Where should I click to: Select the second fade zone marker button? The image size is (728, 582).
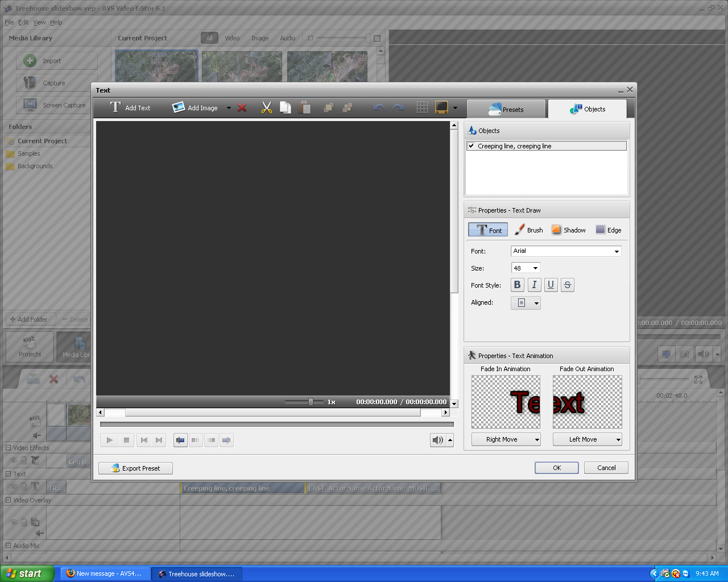(196, 440)
